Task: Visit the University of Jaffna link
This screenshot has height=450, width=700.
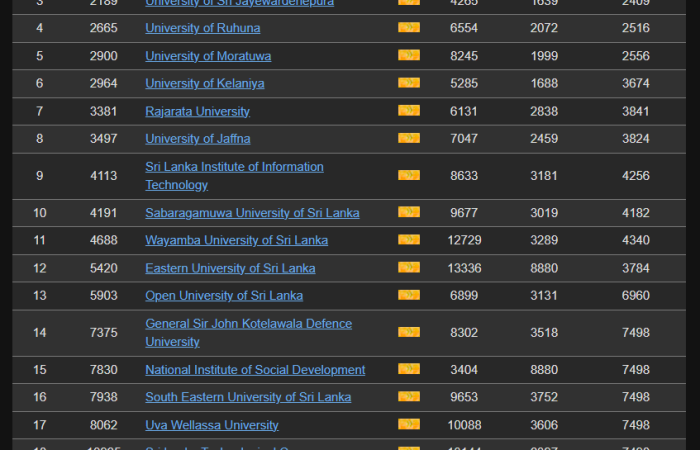Action: point(198,138)
